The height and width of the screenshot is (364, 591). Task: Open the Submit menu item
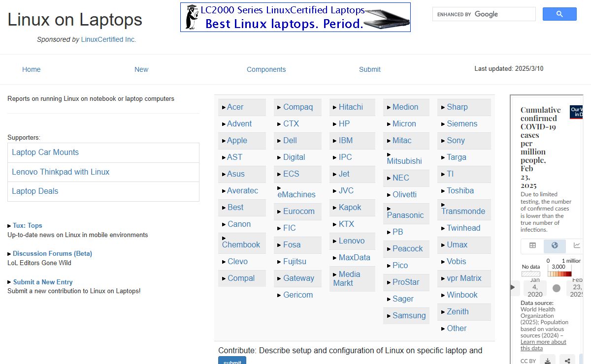click(x=370, y=69)
